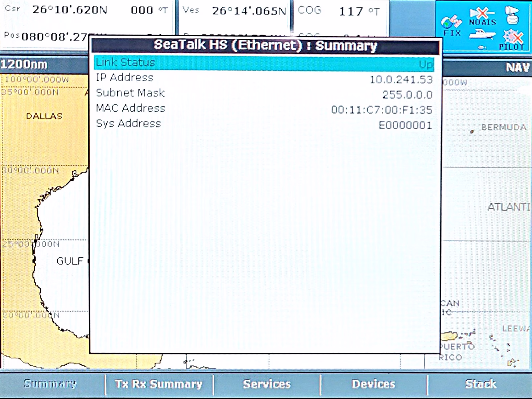The height and width of the screenshot is (399, 532).
Task: Click the Bermuda island marker dot
Action: pyautogui.click(x=472, y=132)
